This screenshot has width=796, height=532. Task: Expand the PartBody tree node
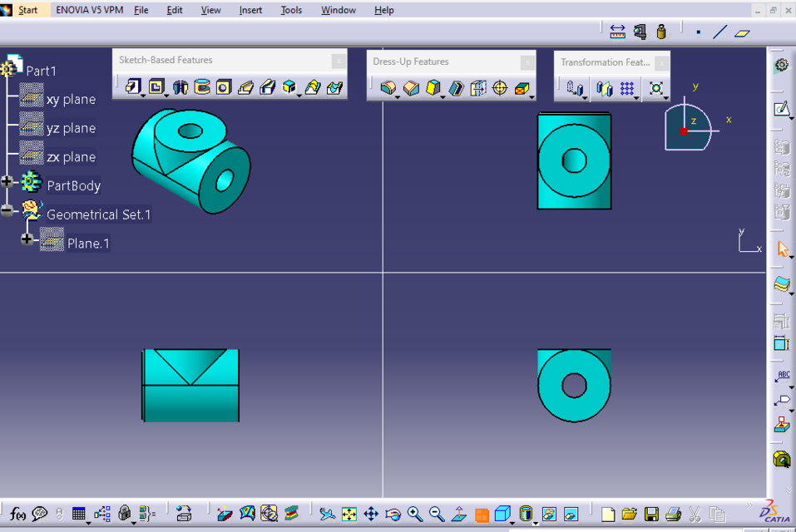point(7,181)
